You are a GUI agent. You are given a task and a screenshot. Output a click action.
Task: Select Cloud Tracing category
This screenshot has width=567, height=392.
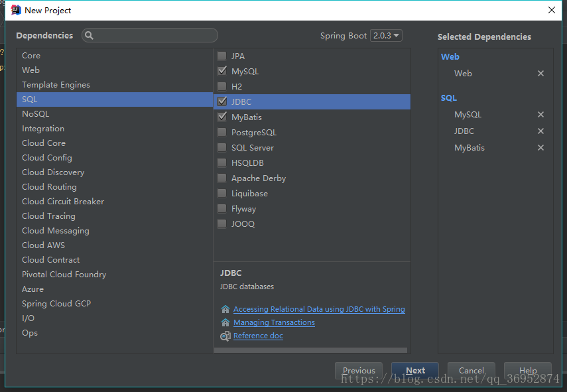tap(115, 216)
